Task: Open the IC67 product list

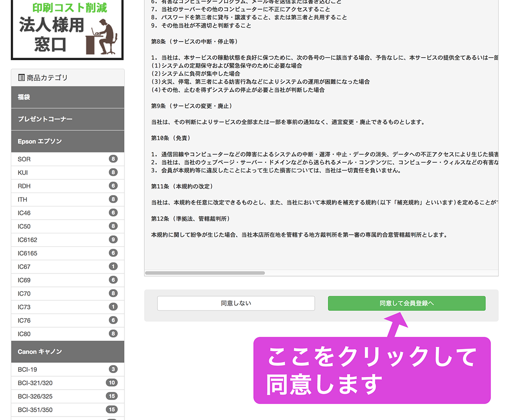Action: click(x=24, y=267)
